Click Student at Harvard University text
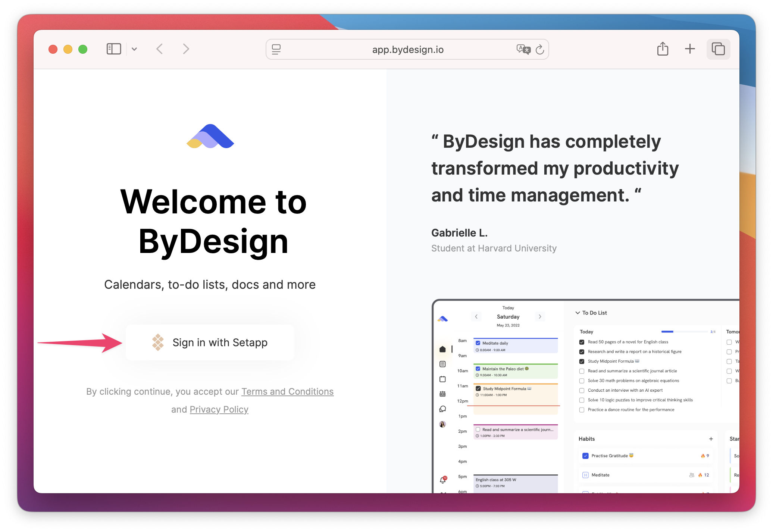 pyautogui.click(x=494, y=248)
